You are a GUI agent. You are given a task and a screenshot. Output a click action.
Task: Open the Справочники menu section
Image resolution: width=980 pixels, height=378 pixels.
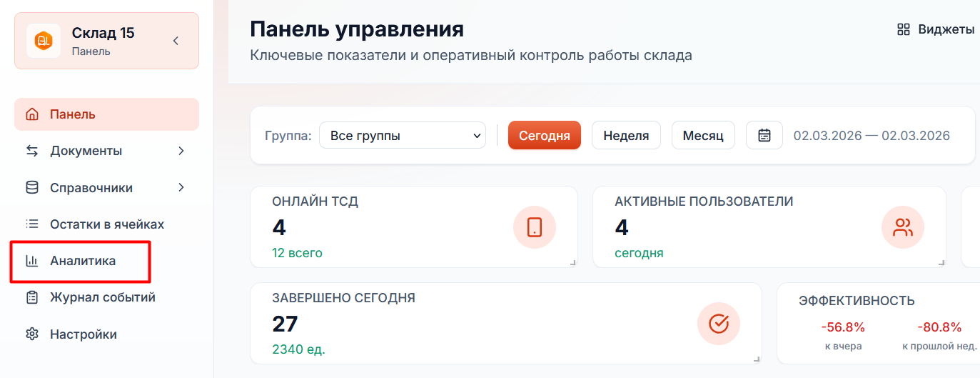[x=106, y=188]
